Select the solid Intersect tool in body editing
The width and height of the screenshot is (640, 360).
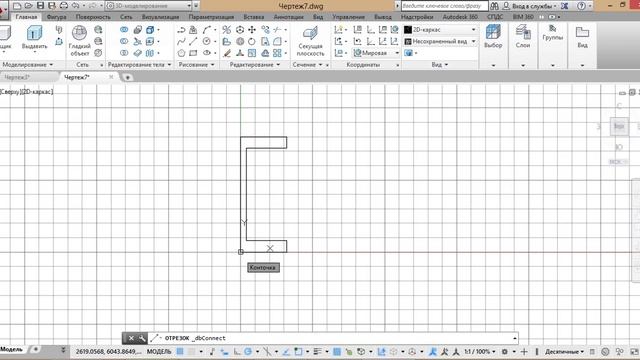[124, 53]
